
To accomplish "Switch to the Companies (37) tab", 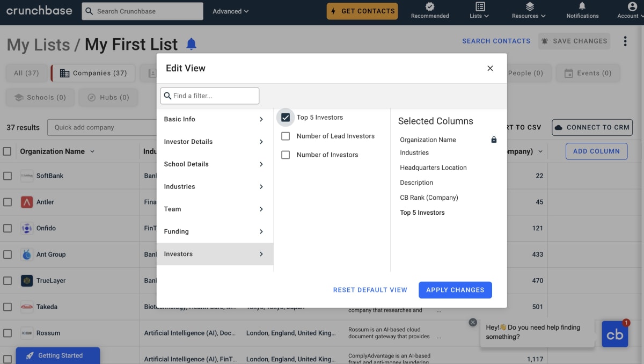I will click(x=93, y=73).
